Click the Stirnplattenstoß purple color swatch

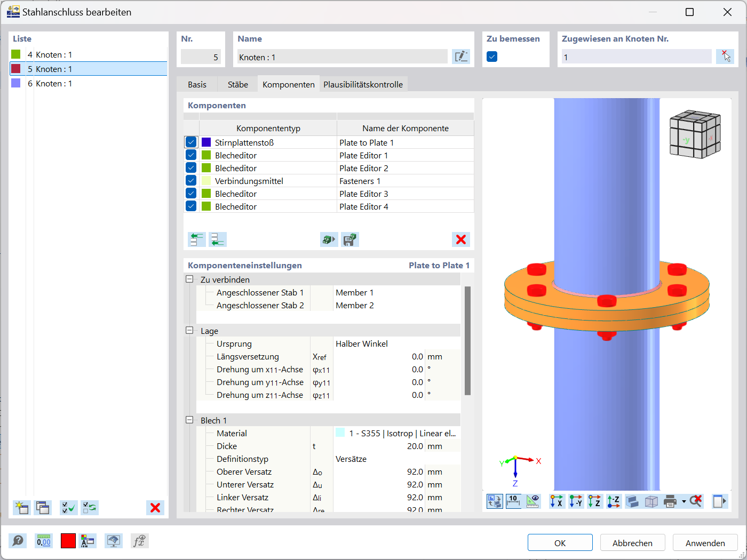point(206,142)
